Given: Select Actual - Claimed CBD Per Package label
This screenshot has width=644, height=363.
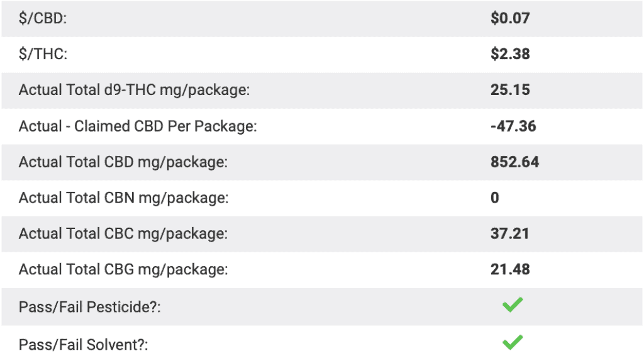Looking at the screenshot, I should [x=138, y=126].
